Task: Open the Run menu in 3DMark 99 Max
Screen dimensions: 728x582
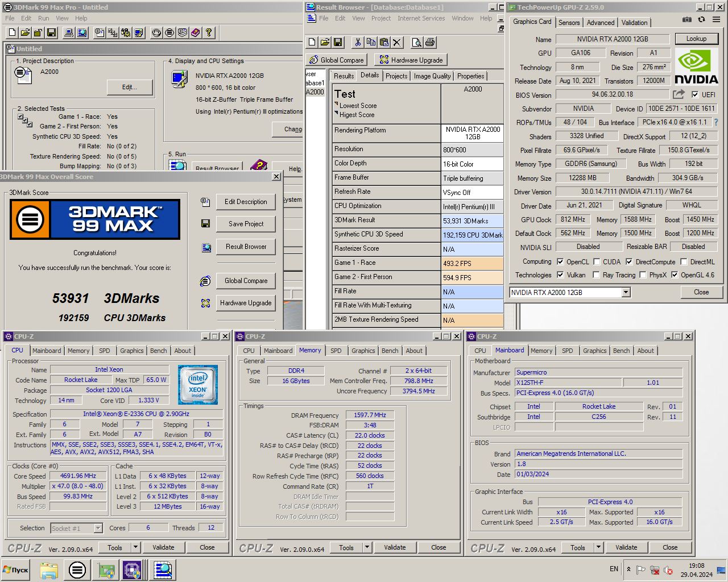Action: click(x=44, y=18)
